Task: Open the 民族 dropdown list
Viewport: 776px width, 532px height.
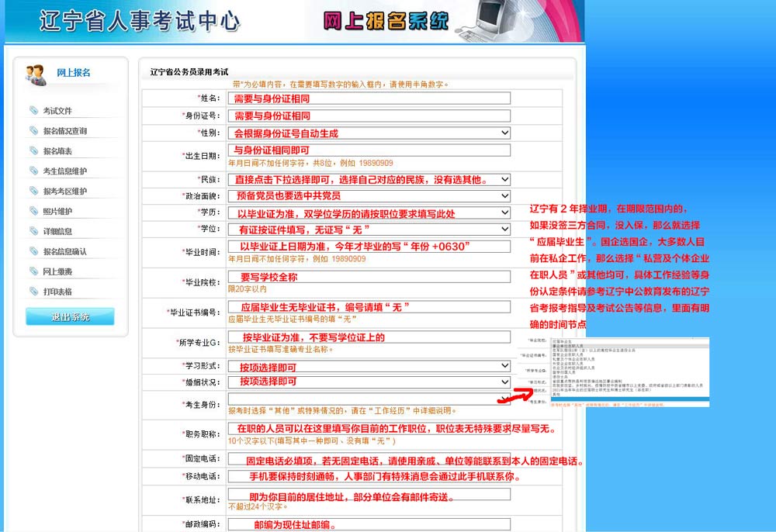Action: pyautogui.click(x=503, y=179)
